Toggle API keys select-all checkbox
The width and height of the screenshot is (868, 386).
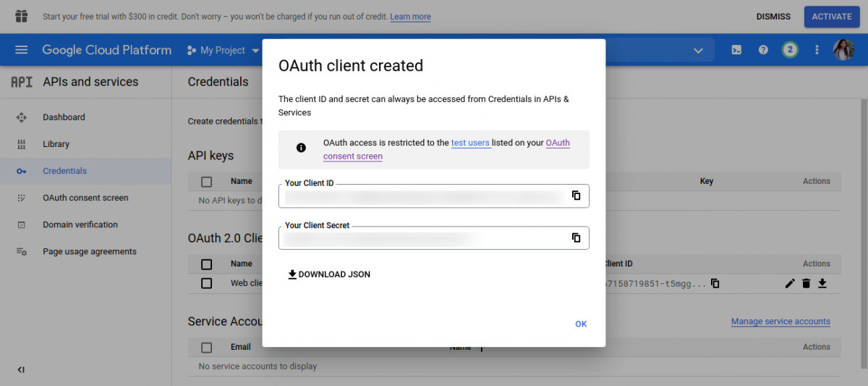point(207,182)
